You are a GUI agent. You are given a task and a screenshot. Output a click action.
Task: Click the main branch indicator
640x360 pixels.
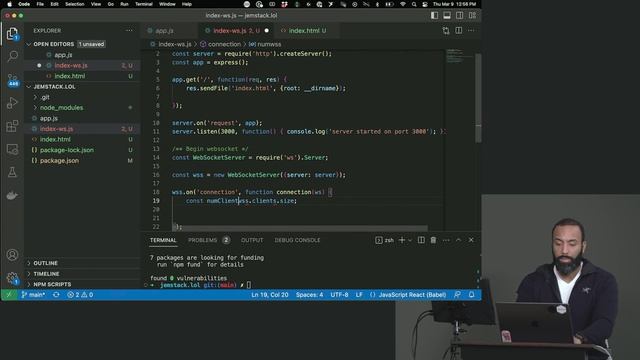[x=33, y=295]
